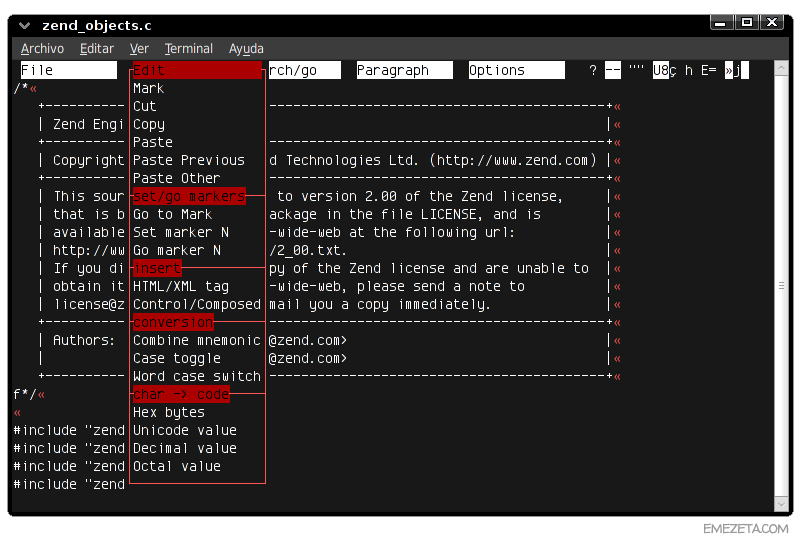Open the Archivo menu

[x=42, y=49]
